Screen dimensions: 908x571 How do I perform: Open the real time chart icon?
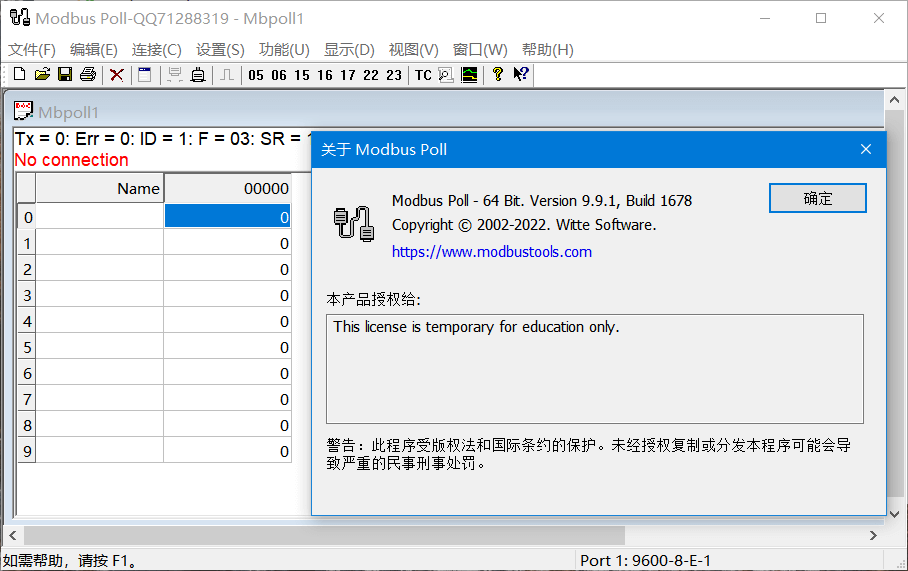coord(469,75)
